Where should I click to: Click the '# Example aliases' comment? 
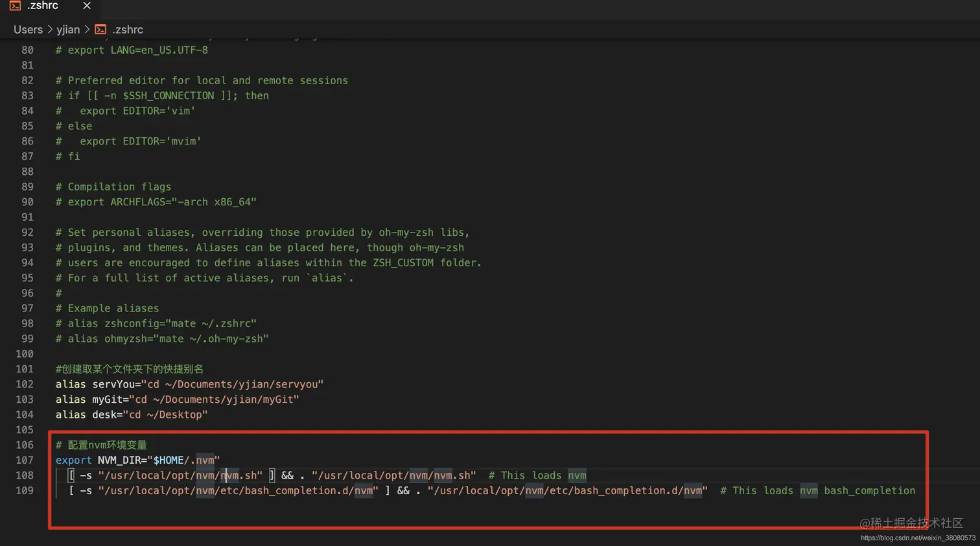point(107,308)
